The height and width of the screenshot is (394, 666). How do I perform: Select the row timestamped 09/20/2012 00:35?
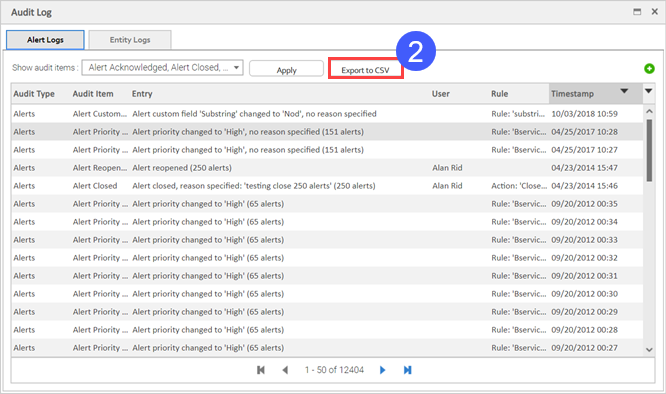pyautogui.click(x=327, y=204)
